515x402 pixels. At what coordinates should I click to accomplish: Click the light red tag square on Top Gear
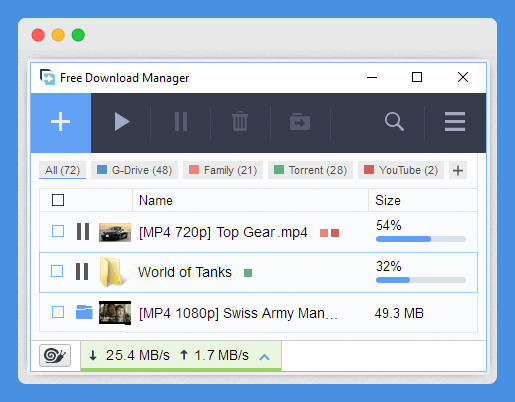(x=324, y=233)
